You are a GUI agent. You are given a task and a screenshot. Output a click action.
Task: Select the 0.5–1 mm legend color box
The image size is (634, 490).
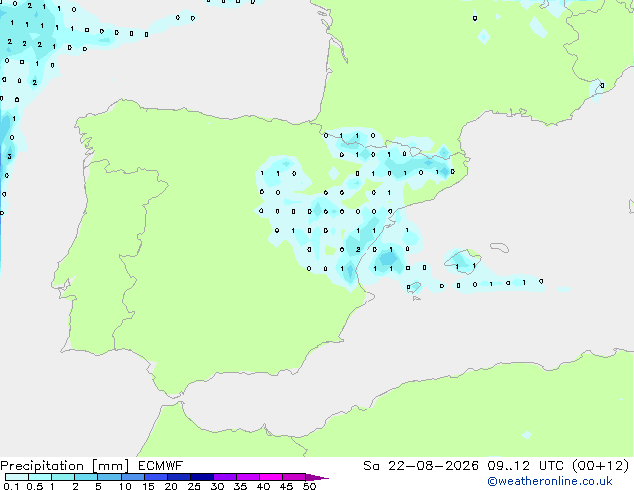click(x=40, y=477)
